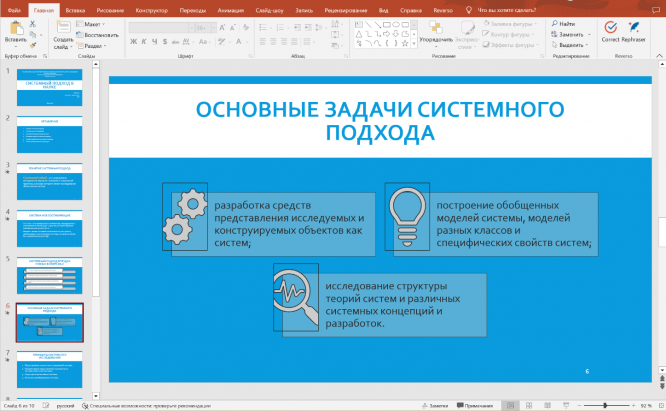The height and width of the screenshot is (411, 666).
Task: Click the Create slide (Создать слайд) icon
Action: click(x=62, y=29)
